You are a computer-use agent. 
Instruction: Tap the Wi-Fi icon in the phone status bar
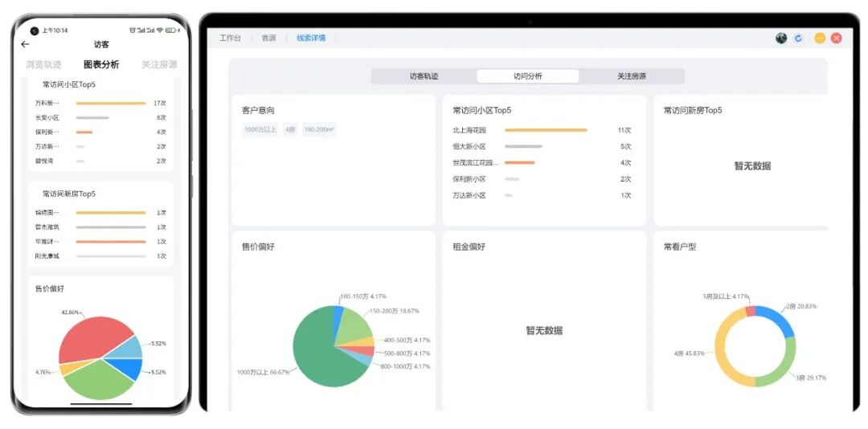pyautogui.click(x=160, y=31)
